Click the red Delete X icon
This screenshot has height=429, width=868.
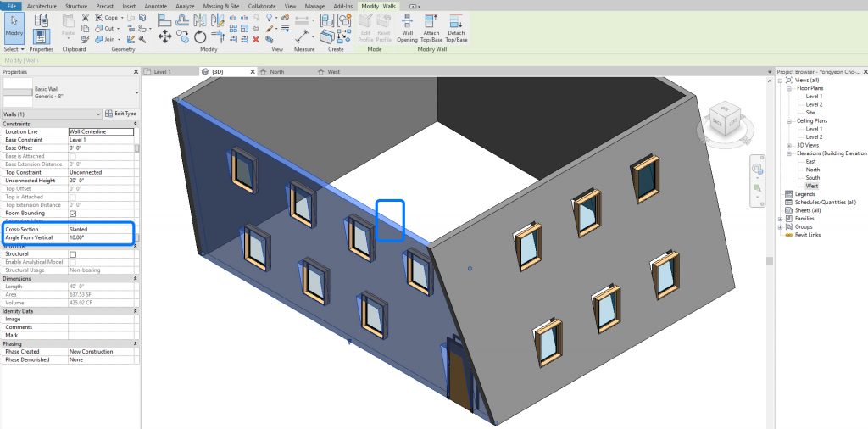point(256,39)
